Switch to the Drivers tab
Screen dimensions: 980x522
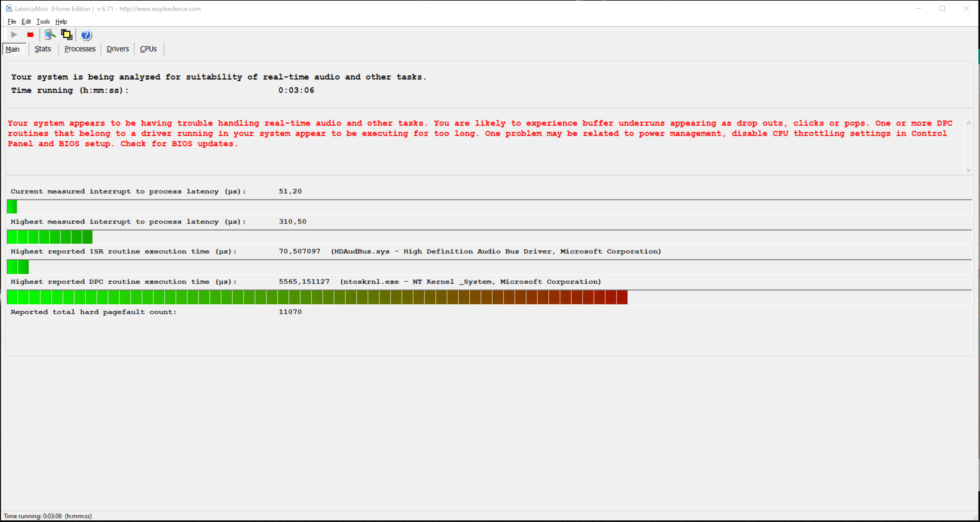click(x=117, y=49)
